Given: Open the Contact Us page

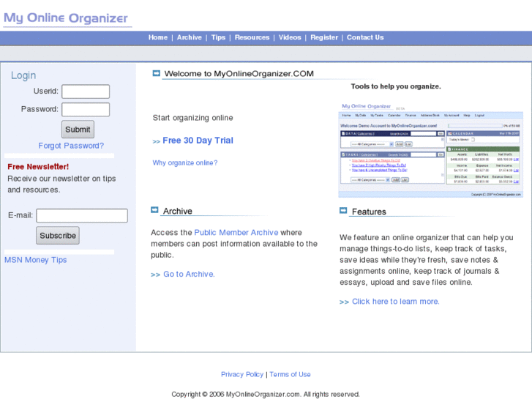Looking at the screenshot, I should tap(365, 37).
